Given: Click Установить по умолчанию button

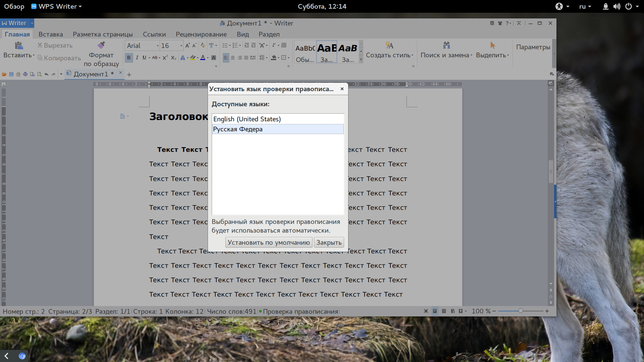Looking at the screenshot, I should click(x=269, y=242).
